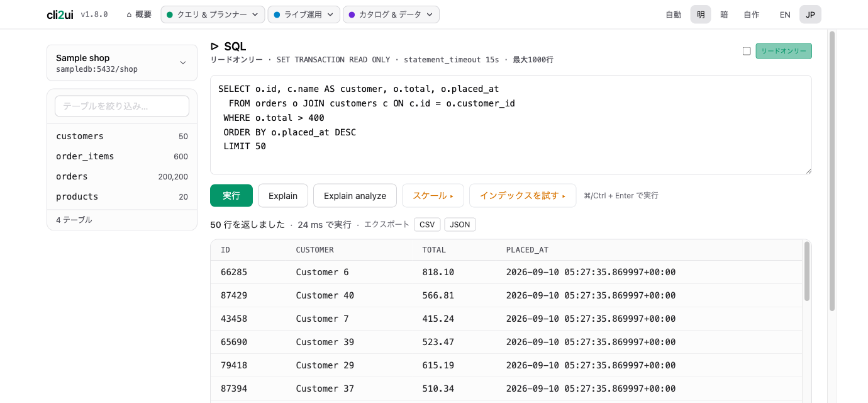This screenshot has height=403, width=868.
Task: Expand the インデックスを試す menu
Action: pos(523,196)
